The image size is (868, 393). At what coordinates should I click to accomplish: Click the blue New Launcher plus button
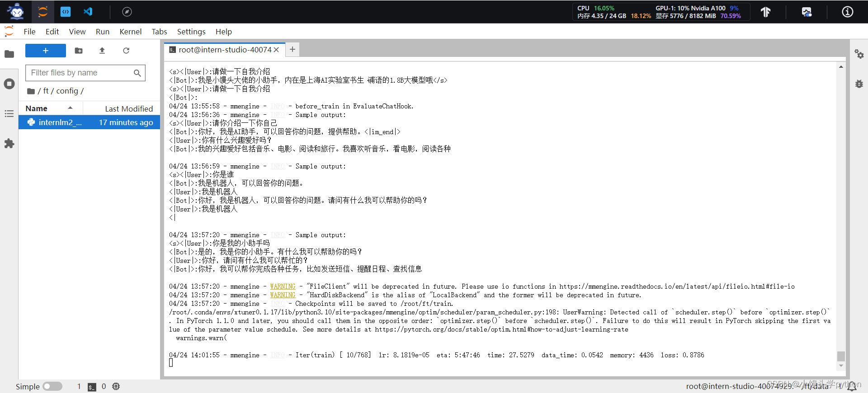[46, 51]
